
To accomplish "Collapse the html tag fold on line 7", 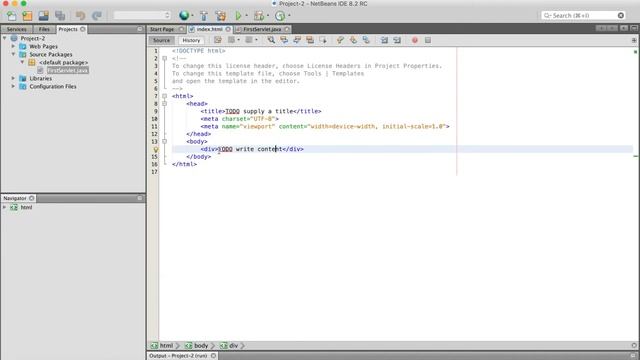I will pyautogui.click(x=164, y=96).
